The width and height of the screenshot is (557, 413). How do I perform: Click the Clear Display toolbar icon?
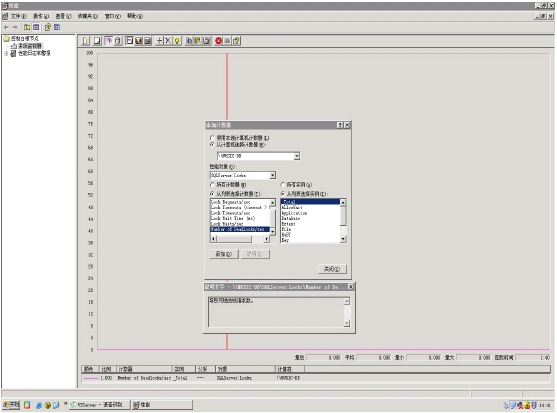click(x=97, y=41)
